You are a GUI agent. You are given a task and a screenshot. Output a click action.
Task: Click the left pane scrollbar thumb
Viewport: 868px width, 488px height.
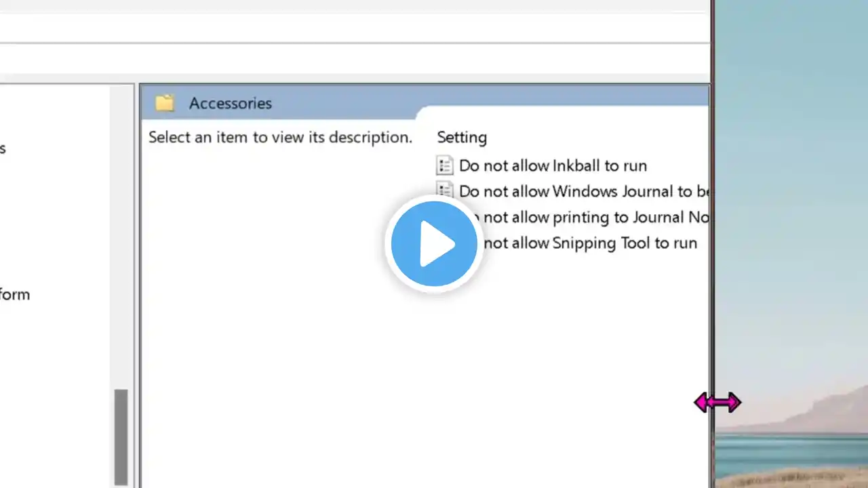(x=121, y=437)
